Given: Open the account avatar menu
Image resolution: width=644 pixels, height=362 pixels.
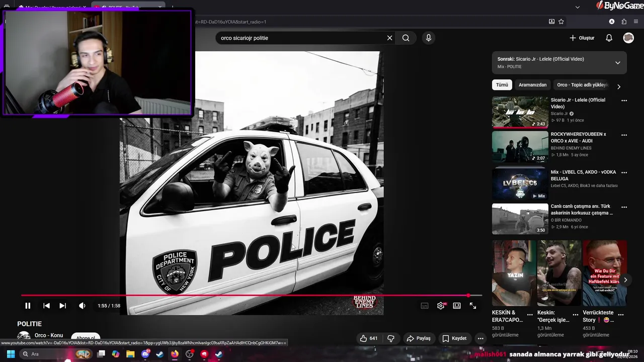Looking at the screenshot, I should tap(628, 38).
